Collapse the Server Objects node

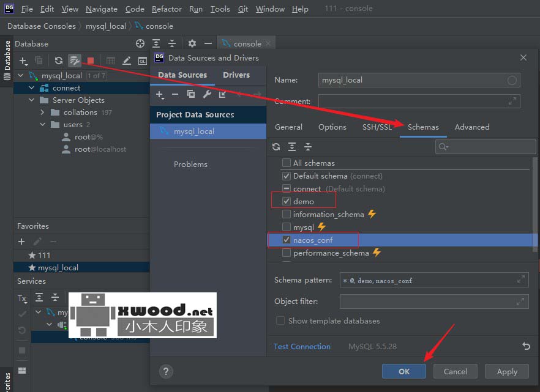tap(32, 100)
